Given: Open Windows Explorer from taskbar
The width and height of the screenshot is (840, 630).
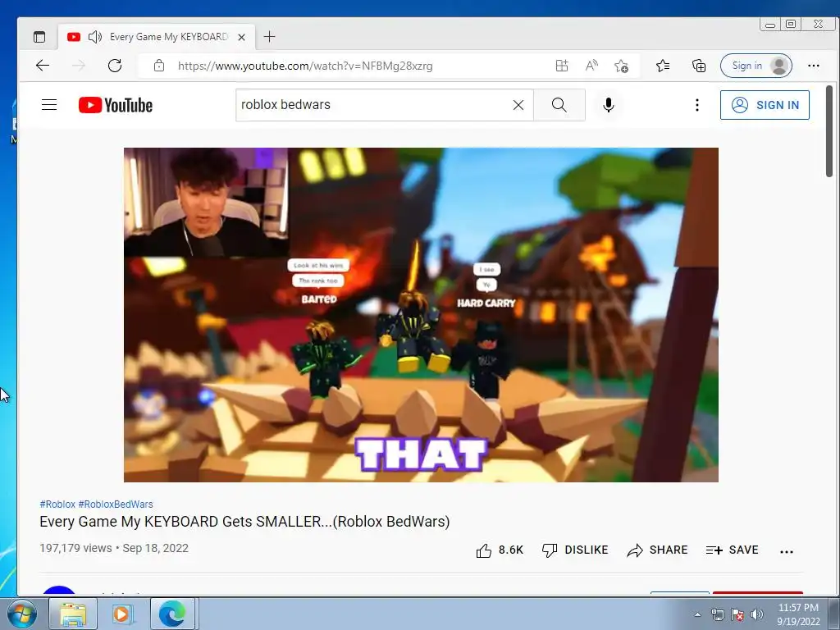Looking at the screenshot, I should coord(73,614).
